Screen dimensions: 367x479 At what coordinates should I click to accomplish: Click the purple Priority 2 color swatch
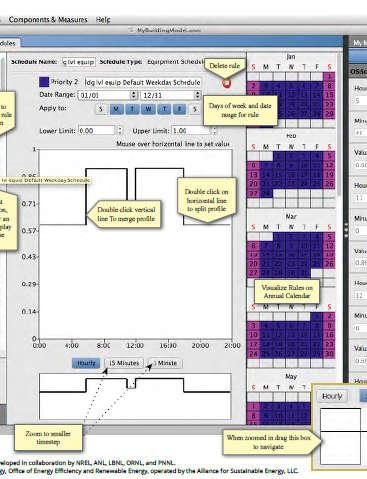(44, 82)
